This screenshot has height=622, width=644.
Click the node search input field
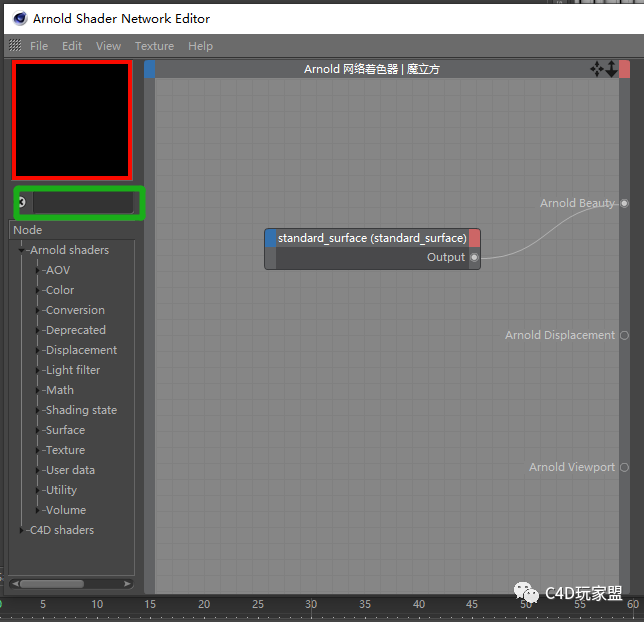pos(83,203)
